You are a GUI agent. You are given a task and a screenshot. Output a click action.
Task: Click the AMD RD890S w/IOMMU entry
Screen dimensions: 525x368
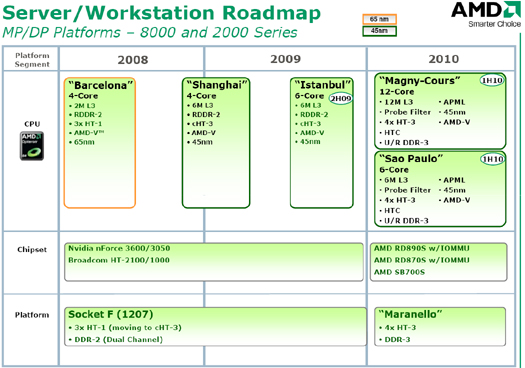[x=422, y=248]
